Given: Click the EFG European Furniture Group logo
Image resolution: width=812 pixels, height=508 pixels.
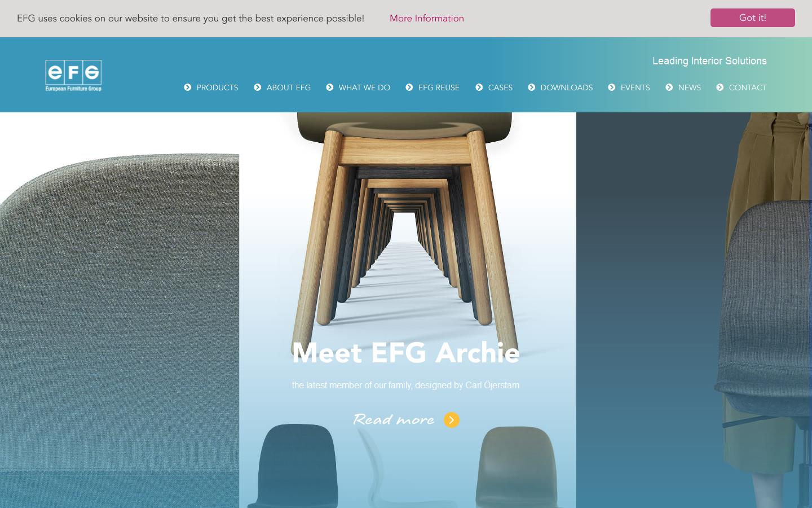Looking at the screenshot, I should point(73,76).
